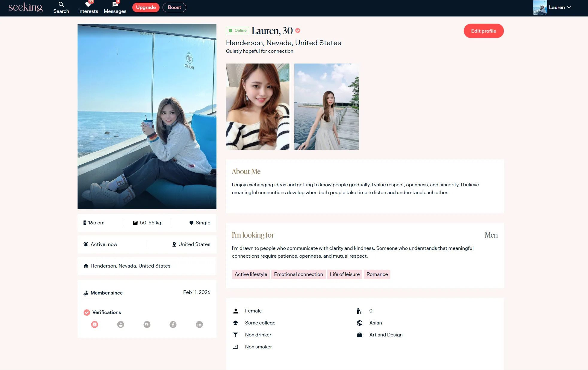Viewport: 588px width, 370px height.
Task: Click the face scan verification badge
Action: [95, 324]
